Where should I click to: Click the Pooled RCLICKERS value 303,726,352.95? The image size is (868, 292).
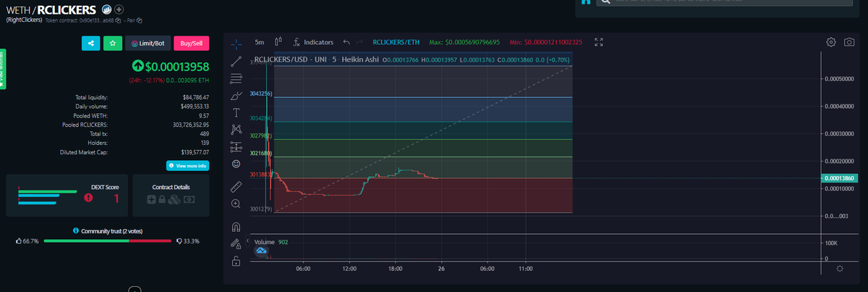click(x=191, y=125)
